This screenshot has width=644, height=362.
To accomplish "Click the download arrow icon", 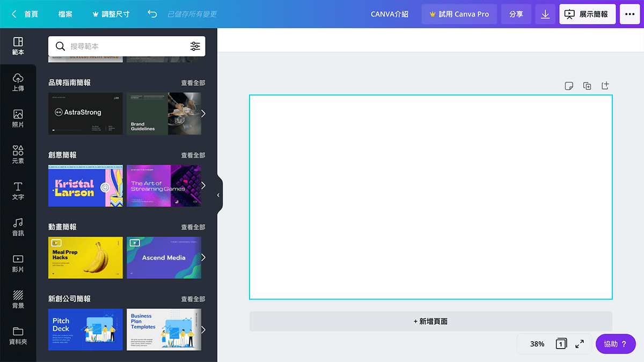I will 545,14.
